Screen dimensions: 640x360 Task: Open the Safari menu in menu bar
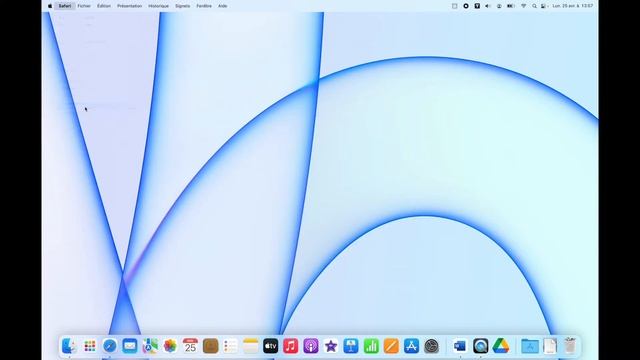65,6
